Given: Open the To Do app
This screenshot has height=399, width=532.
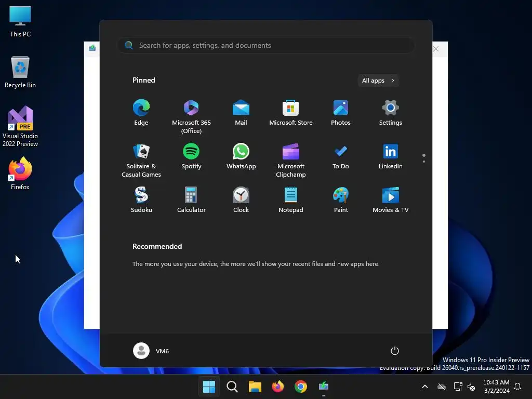Looking at the screenshot, I should click(x=341, y=156).
